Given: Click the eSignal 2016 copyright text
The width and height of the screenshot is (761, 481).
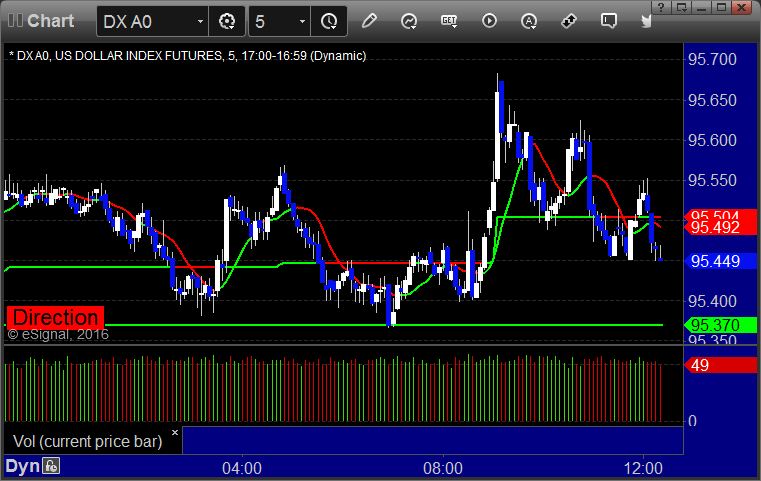Looking at the screenshot, I should [58, 334].
